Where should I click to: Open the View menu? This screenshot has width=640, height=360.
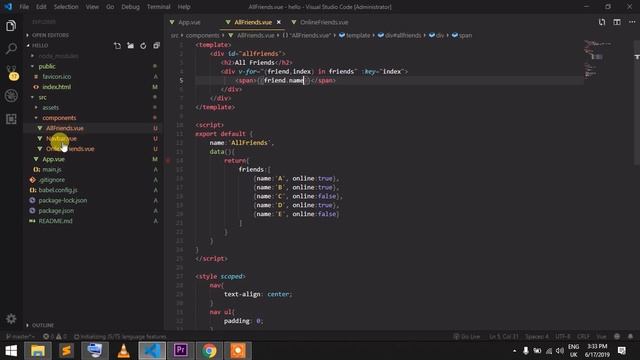(92, 7)
